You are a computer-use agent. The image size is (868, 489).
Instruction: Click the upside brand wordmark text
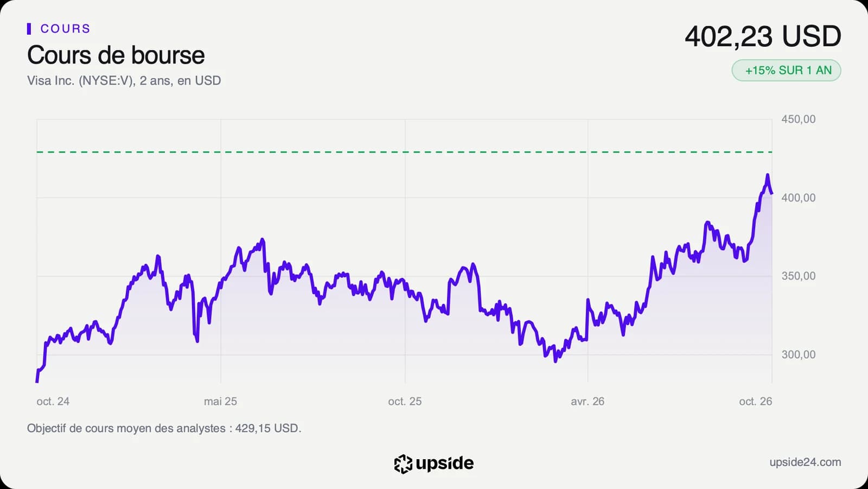tap(444, 463)
